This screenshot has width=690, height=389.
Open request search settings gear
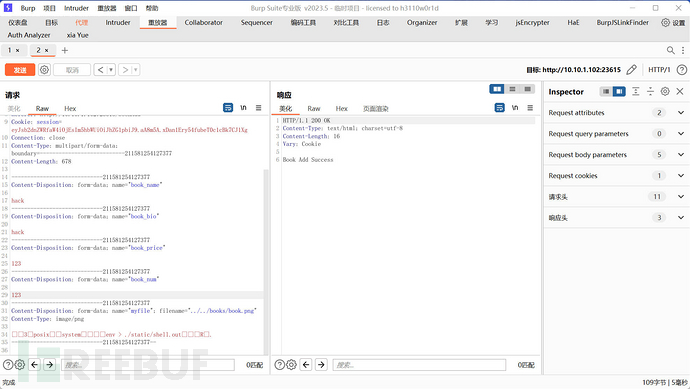19,364
